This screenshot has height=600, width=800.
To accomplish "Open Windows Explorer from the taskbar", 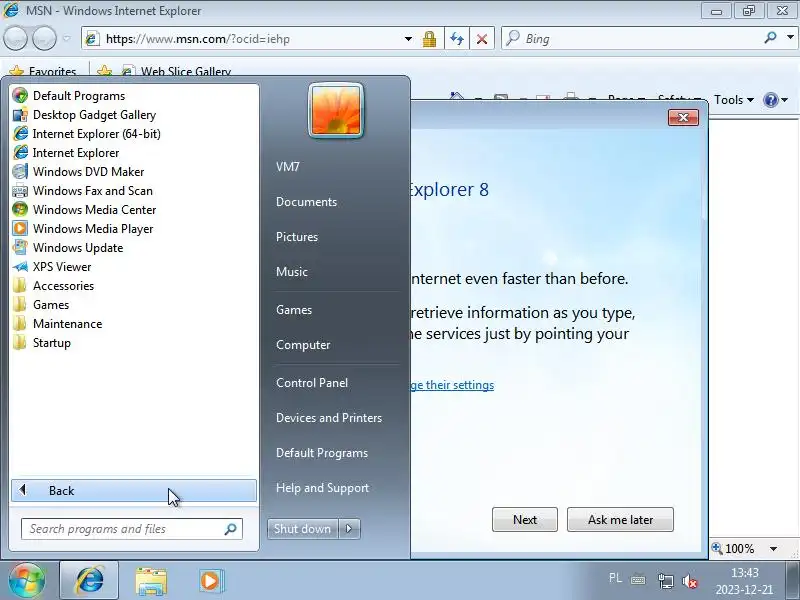I will (151, 581).
